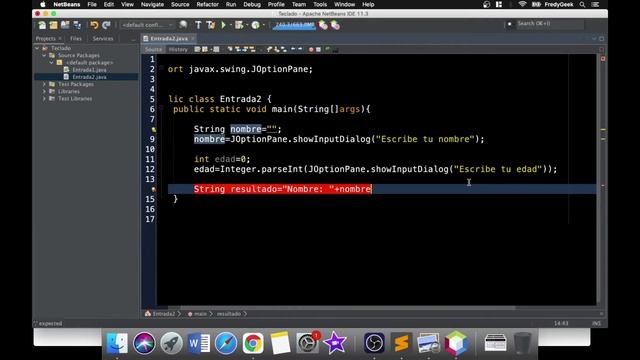Click the first profiler icon after the memory bar
Image resolution: width=640 pixels, height=360 pixels.
tap(323, 25)
